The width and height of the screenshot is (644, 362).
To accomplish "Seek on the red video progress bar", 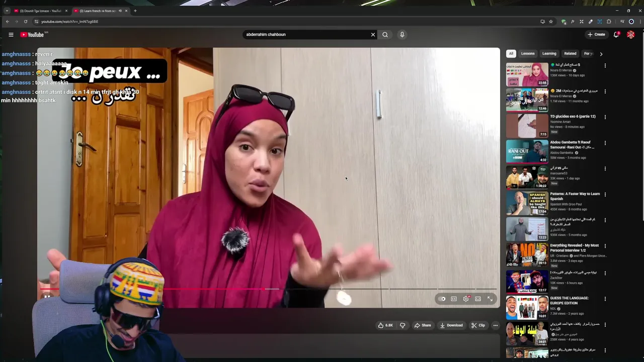I will (269, 289).
